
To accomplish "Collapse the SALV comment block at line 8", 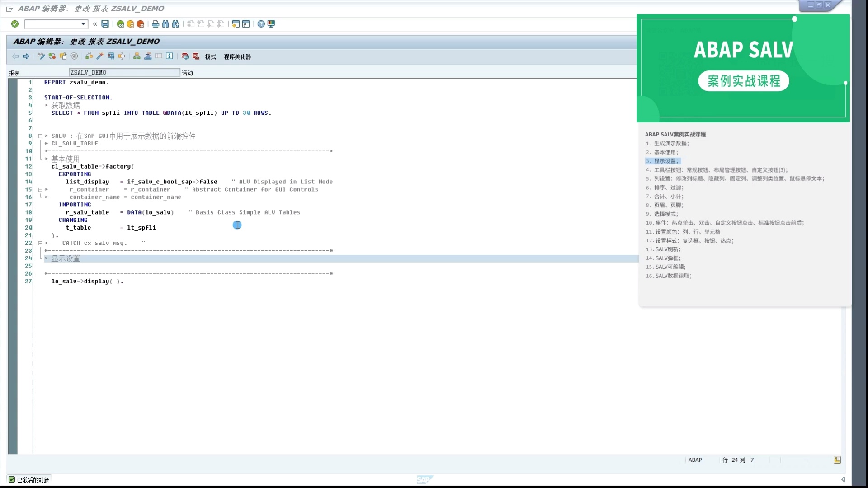I will point(41,136).
